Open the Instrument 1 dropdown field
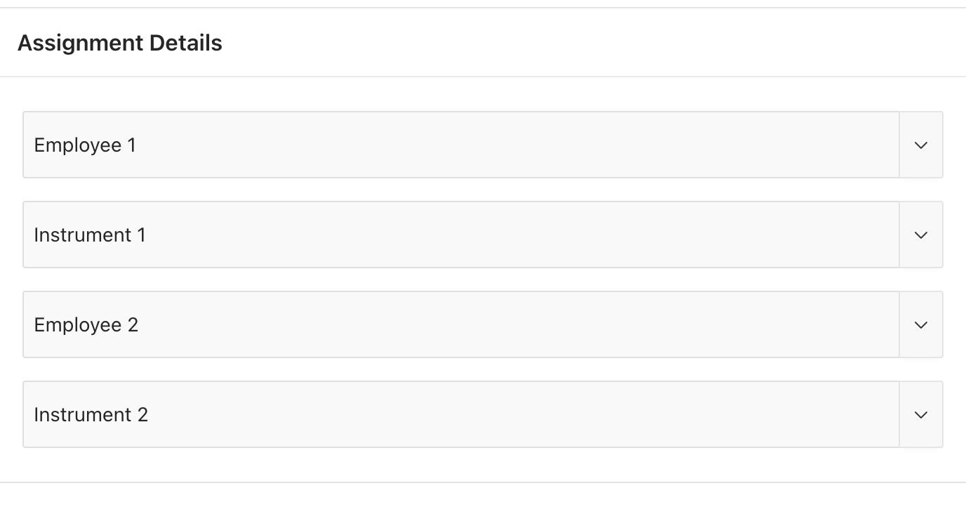The width and height of the screenshot is (980, 507). click(461, 235)
